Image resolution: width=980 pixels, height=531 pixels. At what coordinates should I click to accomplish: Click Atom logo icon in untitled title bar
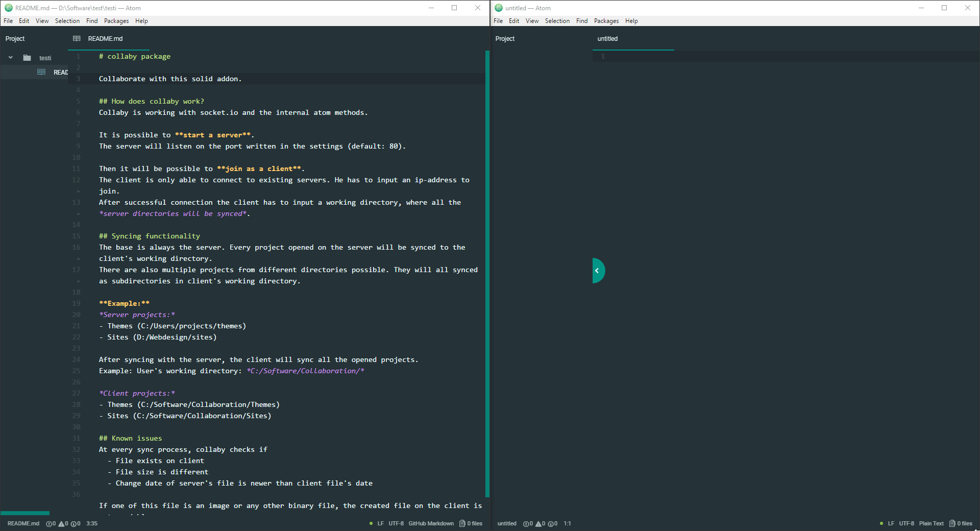[x=499, y=8]
